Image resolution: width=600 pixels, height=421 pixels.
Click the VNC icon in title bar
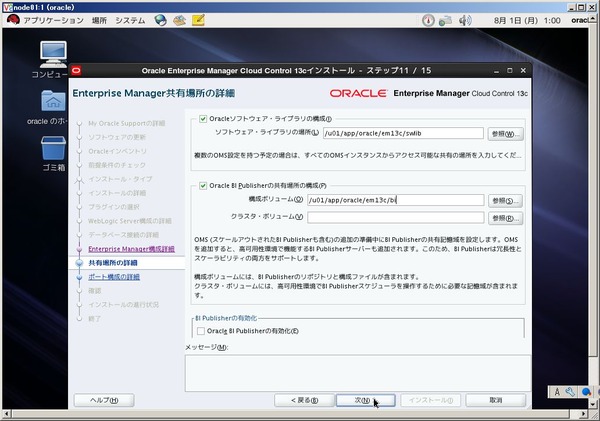[x=7, y=7]
